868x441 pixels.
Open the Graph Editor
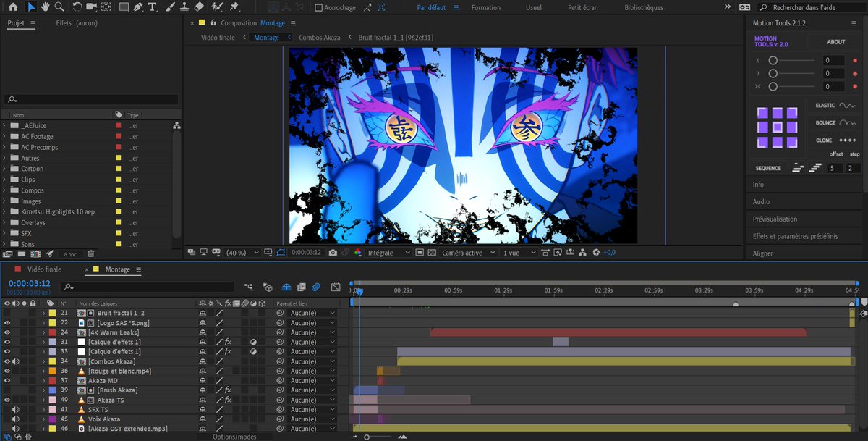(x=336, y=287)
